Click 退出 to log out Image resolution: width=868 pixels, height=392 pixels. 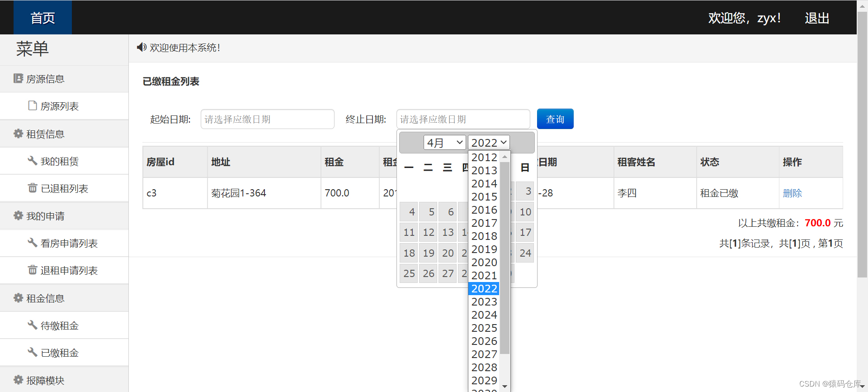click(x=817, y=18)
